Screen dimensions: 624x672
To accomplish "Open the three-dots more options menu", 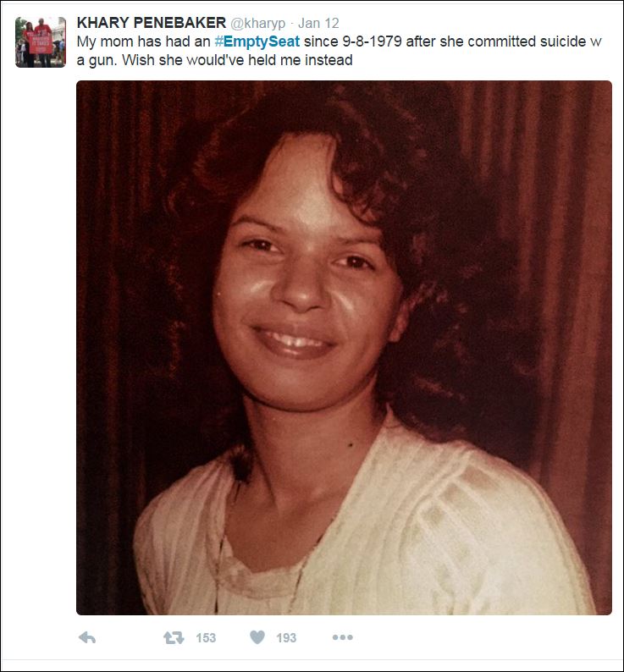I will [x=343, y=637].
